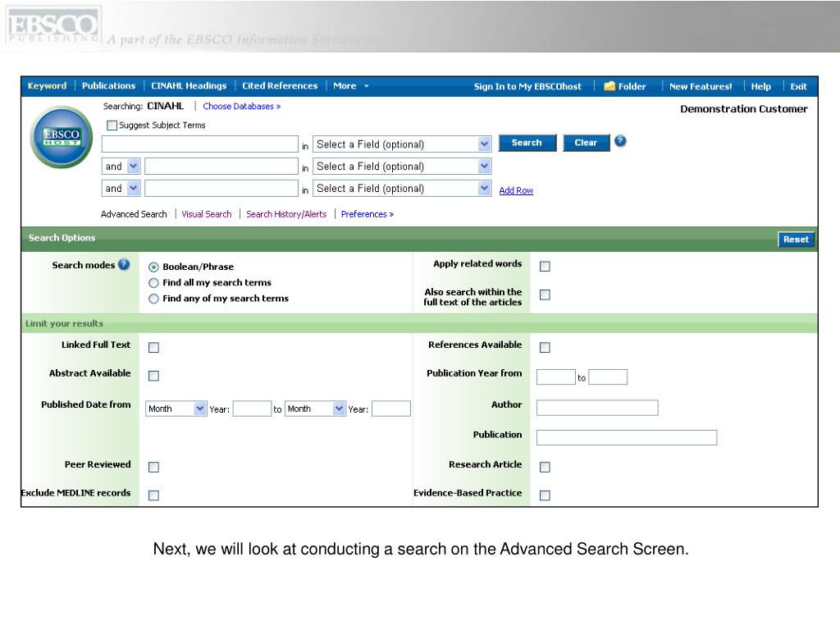Click the help icon beside Clear button
This screenshot has height=630, width=840.
[620, 141]
